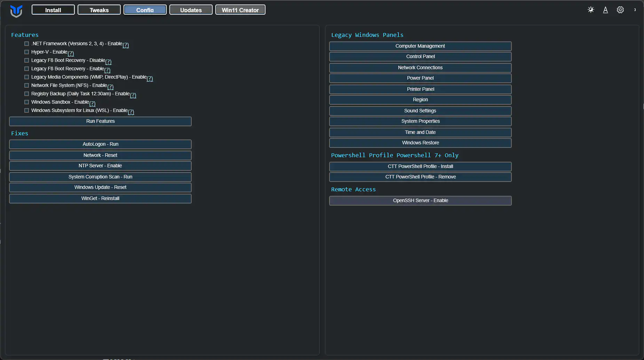The height and width of the screenshot is (360, 644).
Task: Check Legacy F8 Boot Recovery Enable
Action: 26,69
